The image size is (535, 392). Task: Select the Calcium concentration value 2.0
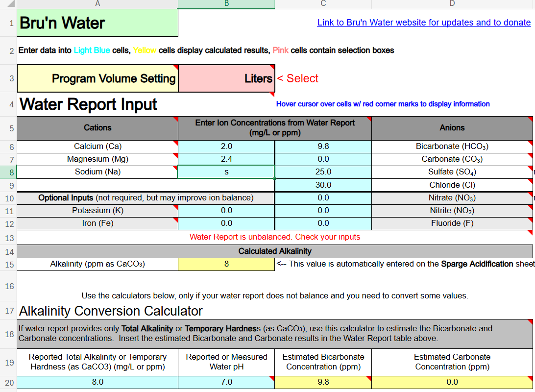tap(226, 147)
